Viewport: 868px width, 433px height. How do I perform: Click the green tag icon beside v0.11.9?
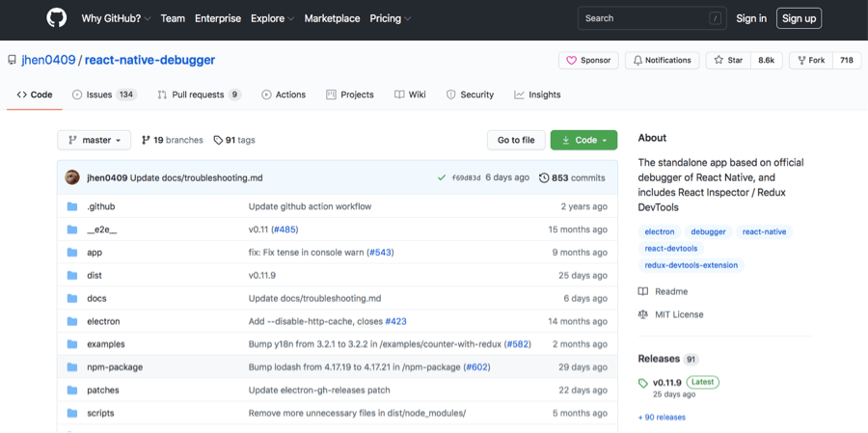(x=642, y=383)
